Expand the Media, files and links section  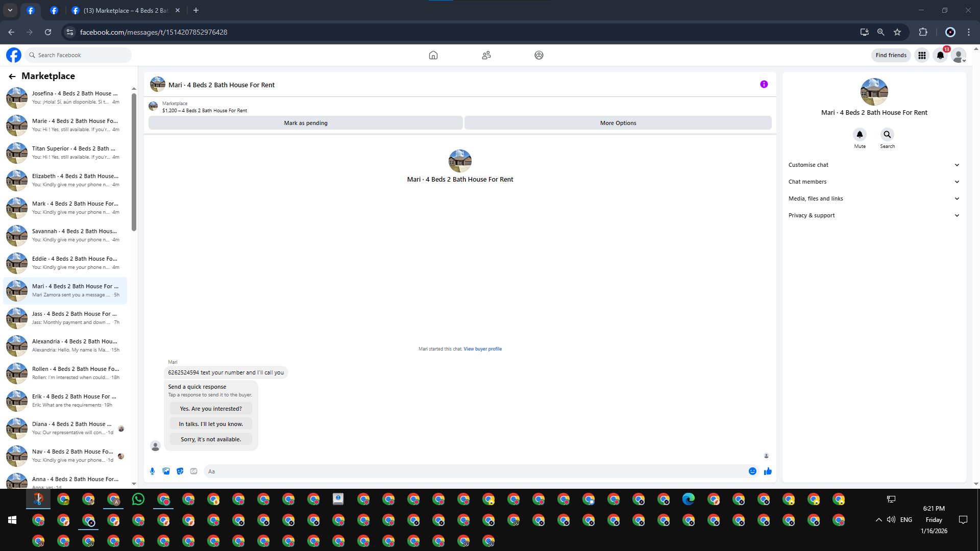click(x=874, y=198)
